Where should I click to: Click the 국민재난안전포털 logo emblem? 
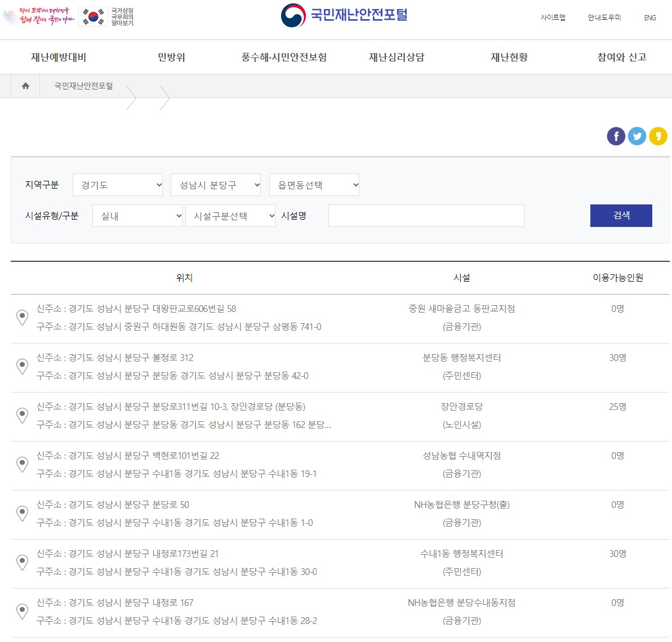point(293,14)
